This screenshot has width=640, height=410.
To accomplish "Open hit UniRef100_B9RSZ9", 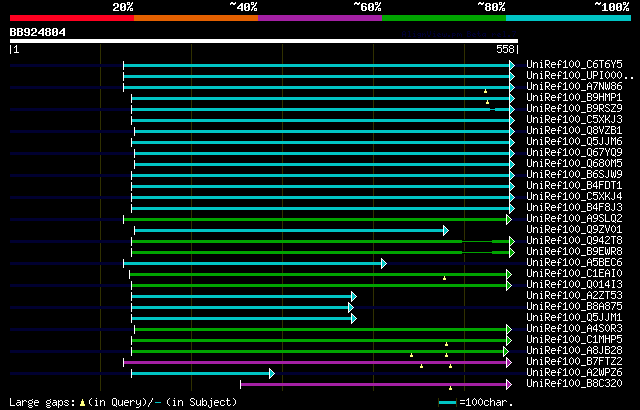I will 574,109.
